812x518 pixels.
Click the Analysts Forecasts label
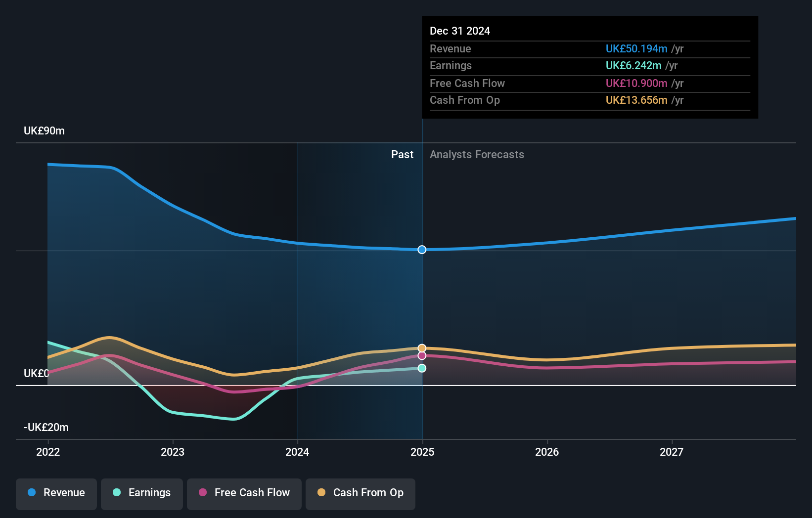point(477,155)
